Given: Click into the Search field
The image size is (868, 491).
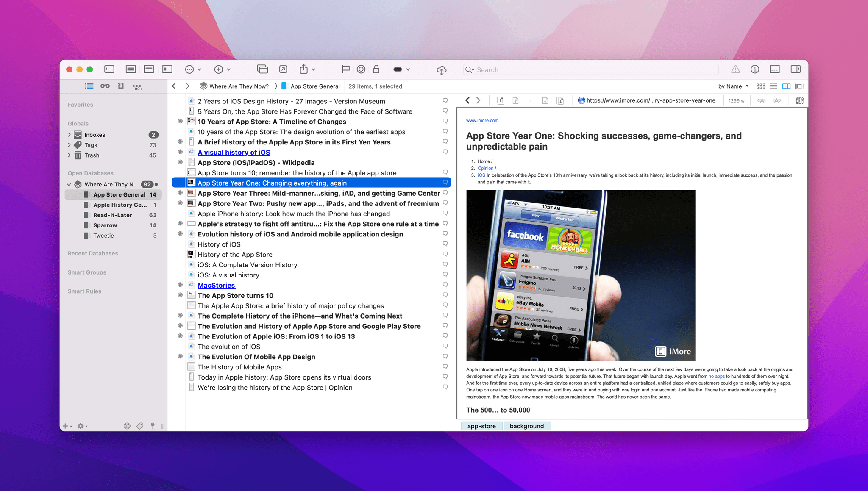Looking at the screenshot, I should 591,70.
